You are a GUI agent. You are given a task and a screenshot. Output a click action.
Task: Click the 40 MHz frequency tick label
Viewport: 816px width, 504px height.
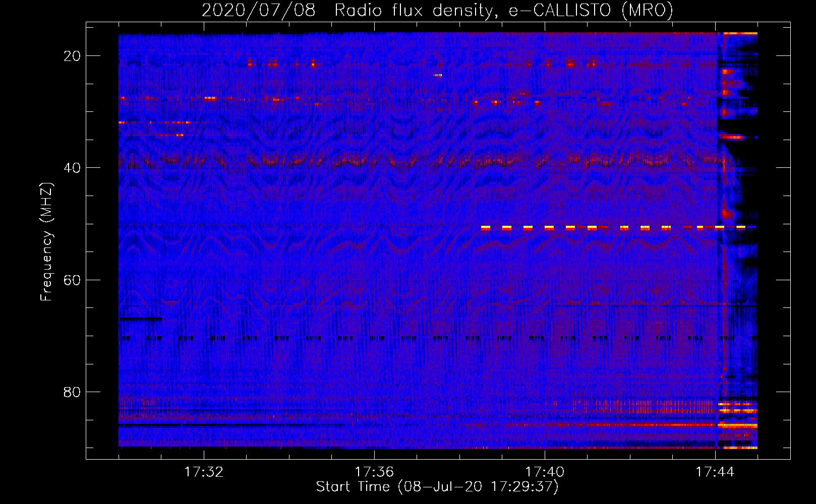72,168
